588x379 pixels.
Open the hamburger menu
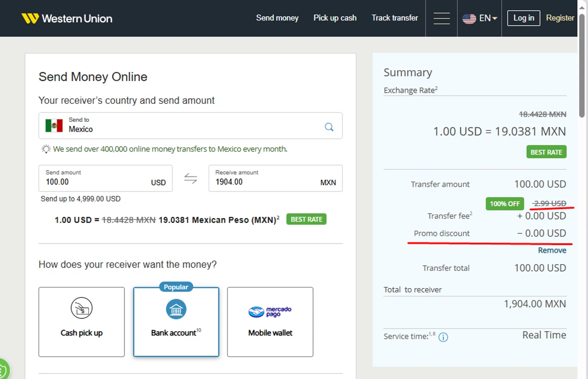441,18
